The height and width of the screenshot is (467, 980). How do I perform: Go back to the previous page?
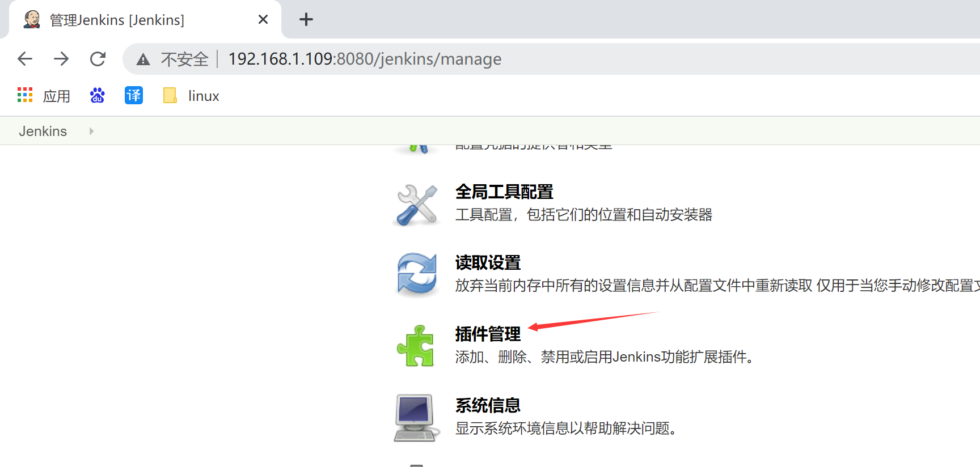(25, 59)
